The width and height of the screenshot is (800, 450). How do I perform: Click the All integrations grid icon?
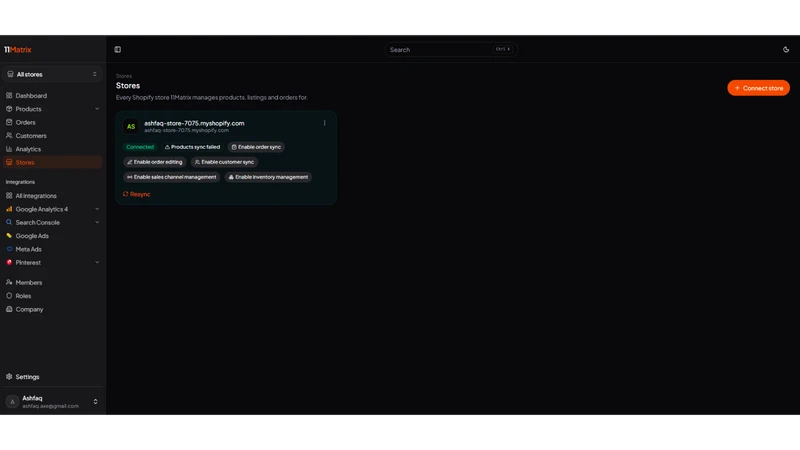point(9,196)
